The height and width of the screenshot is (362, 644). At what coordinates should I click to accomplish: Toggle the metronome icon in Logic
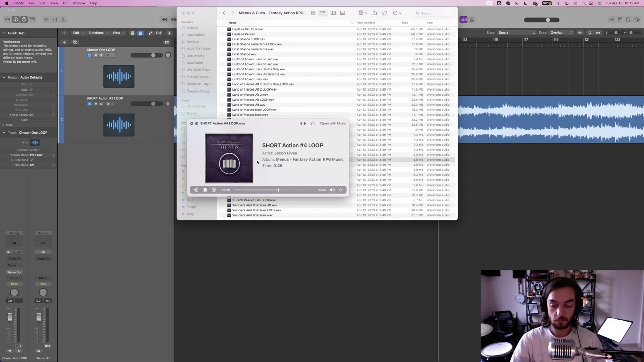[x=473, y=20]
